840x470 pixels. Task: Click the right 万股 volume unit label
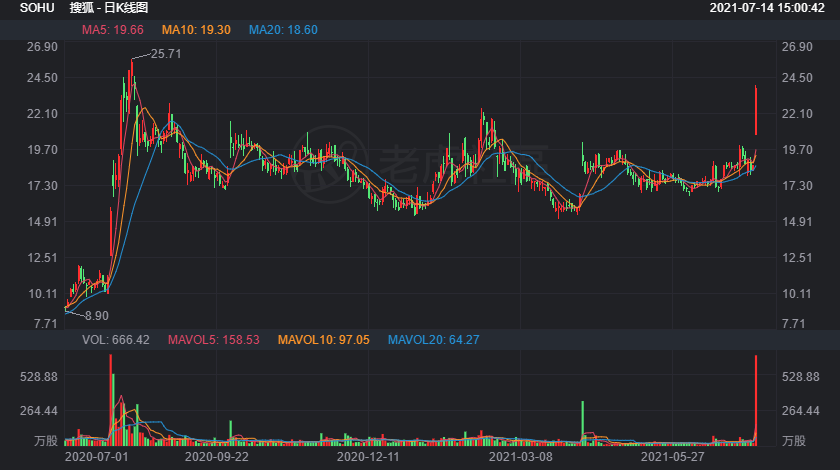[x=793, y=441]
